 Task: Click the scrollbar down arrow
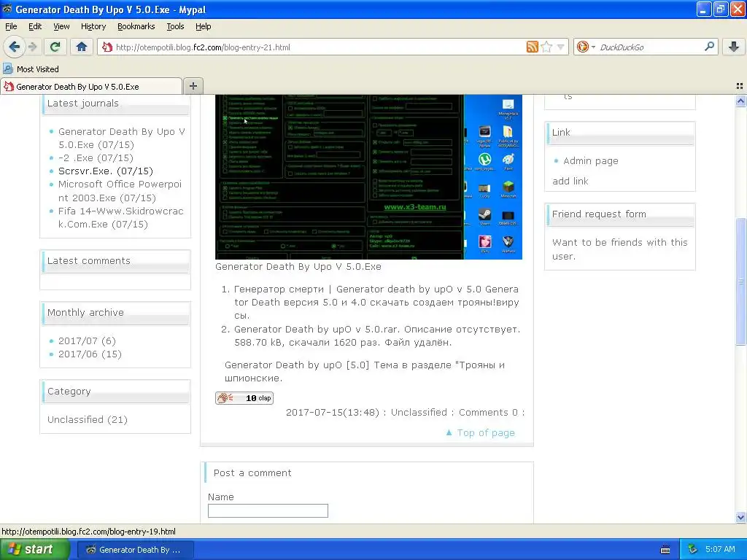[x=740, y=517]
